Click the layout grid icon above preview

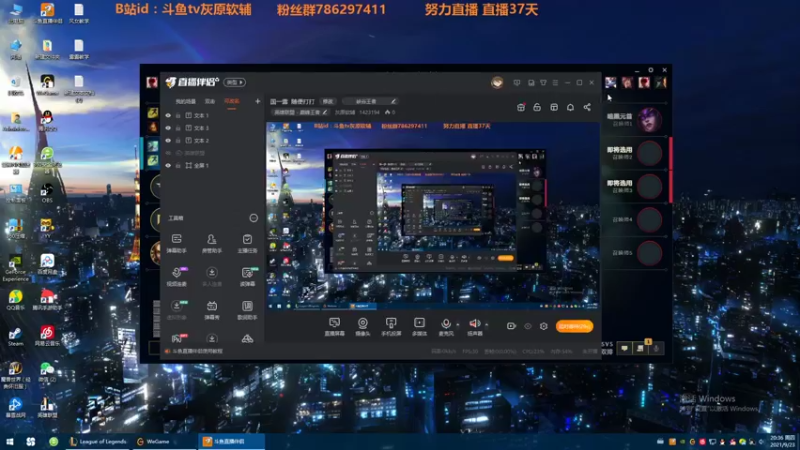pos(554,107)
